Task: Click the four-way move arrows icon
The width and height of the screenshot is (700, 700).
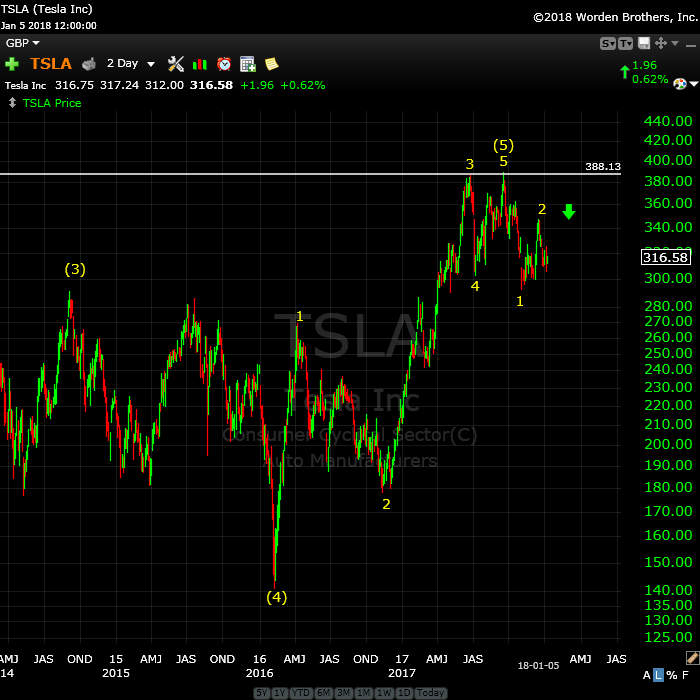Action: pyautogui.click(x=661, y=43)
